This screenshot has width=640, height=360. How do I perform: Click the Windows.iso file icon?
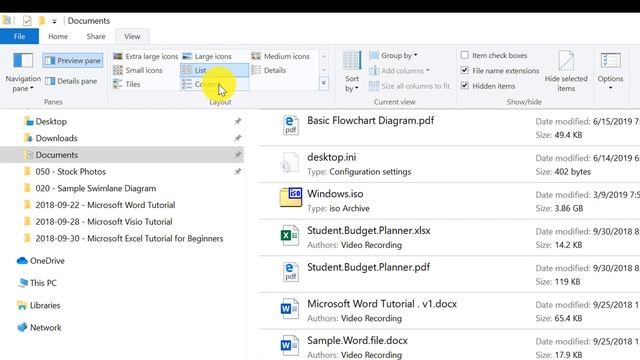[291, 198]
